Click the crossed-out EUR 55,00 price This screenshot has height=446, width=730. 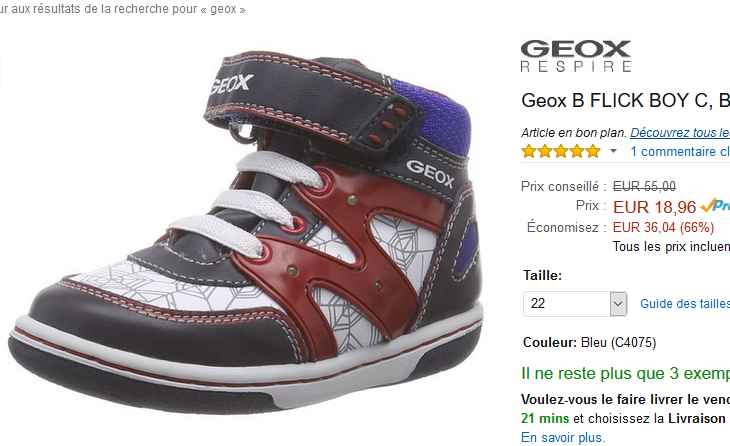pyautogui.click(x=644, y=187)
